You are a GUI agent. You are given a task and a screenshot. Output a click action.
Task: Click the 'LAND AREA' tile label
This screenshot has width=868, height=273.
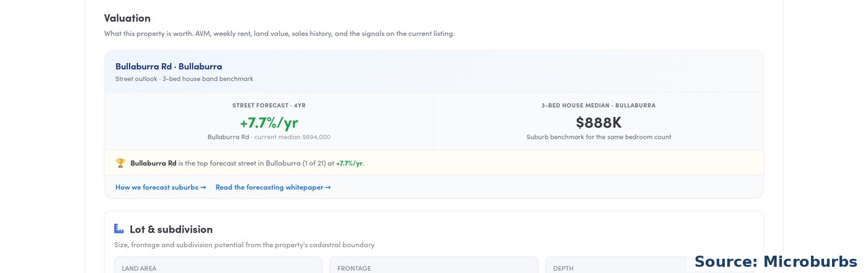pyautogui.click(x=139, y=269)
